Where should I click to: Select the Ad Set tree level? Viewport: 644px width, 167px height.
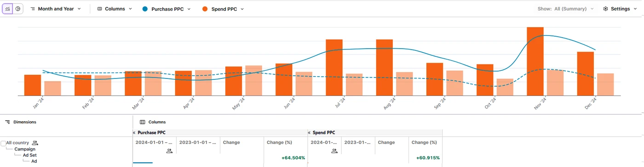[29, 155]
